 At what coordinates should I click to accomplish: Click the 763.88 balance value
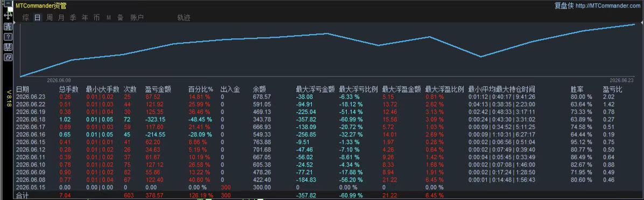click(262, 142)
